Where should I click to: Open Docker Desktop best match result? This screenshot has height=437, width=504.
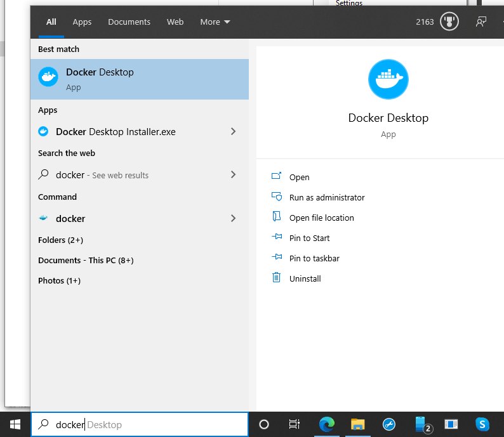click(x=140, y=79)
